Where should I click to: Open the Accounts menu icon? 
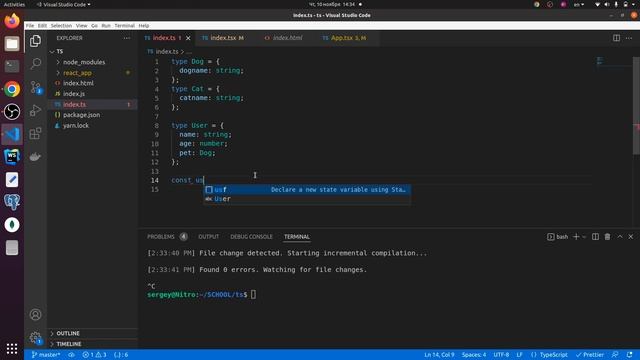[36, 314]
